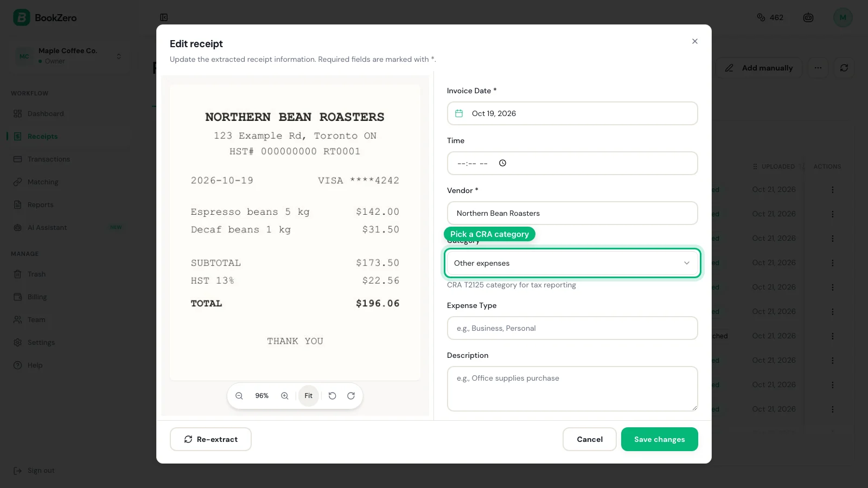Open Settings in sidebar

point(71,343)
